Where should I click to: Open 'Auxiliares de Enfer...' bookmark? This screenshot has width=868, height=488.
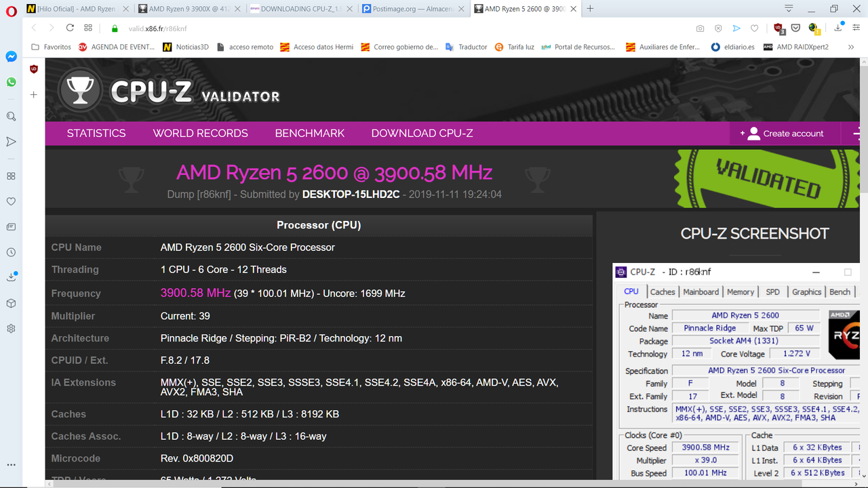pos(665,47)
